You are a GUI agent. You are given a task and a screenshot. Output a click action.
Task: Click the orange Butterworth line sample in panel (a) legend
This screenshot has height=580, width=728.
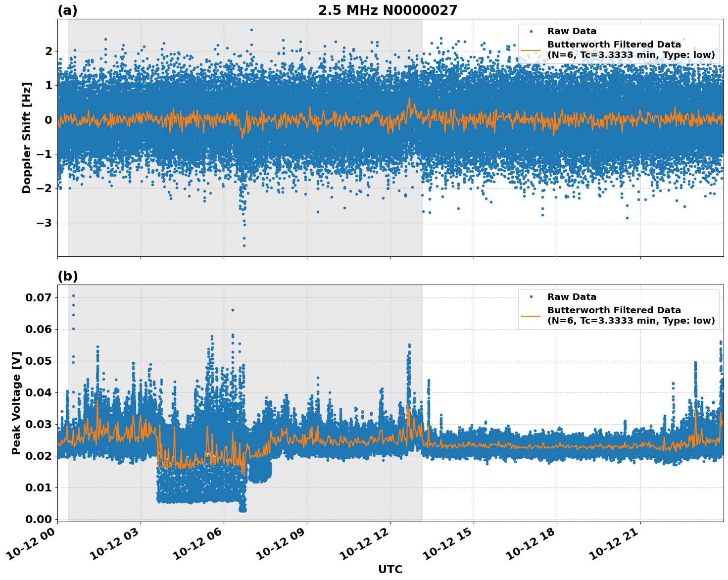coord(531,50)
